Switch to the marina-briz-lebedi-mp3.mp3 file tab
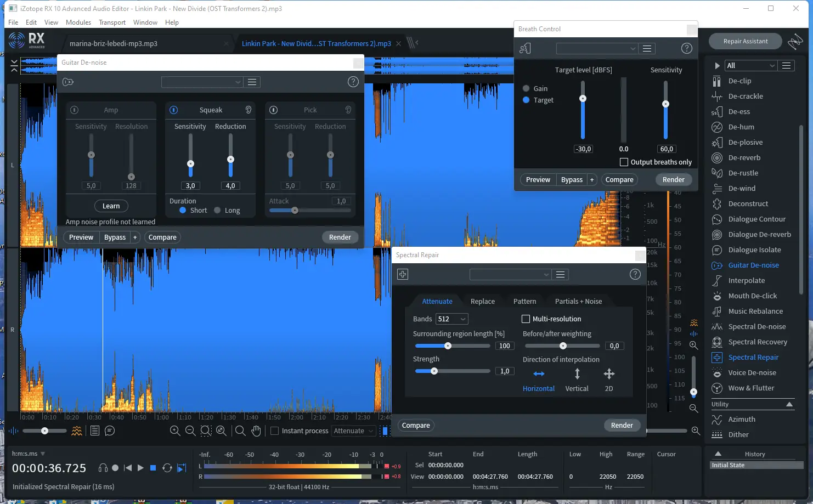 point(114,43)
